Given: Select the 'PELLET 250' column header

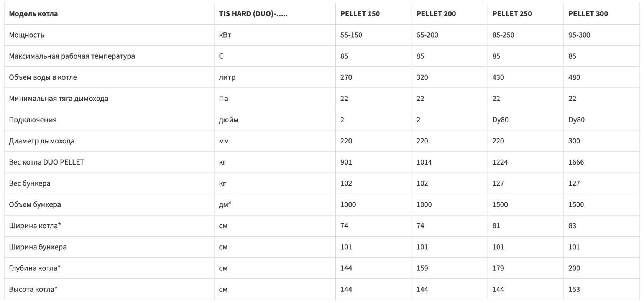Looking at the screenshot, I should tap(512, 14).
